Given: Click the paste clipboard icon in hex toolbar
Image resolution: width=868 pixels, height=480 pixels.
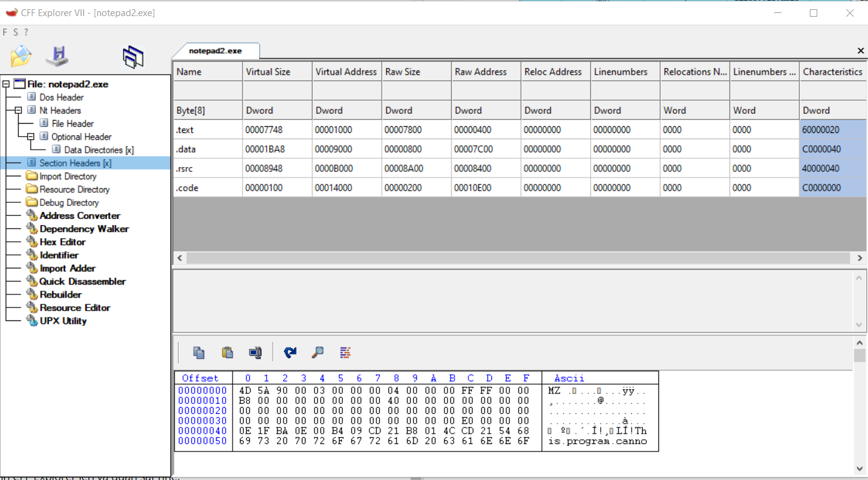Looking at the screenshot, I should 227,352.
